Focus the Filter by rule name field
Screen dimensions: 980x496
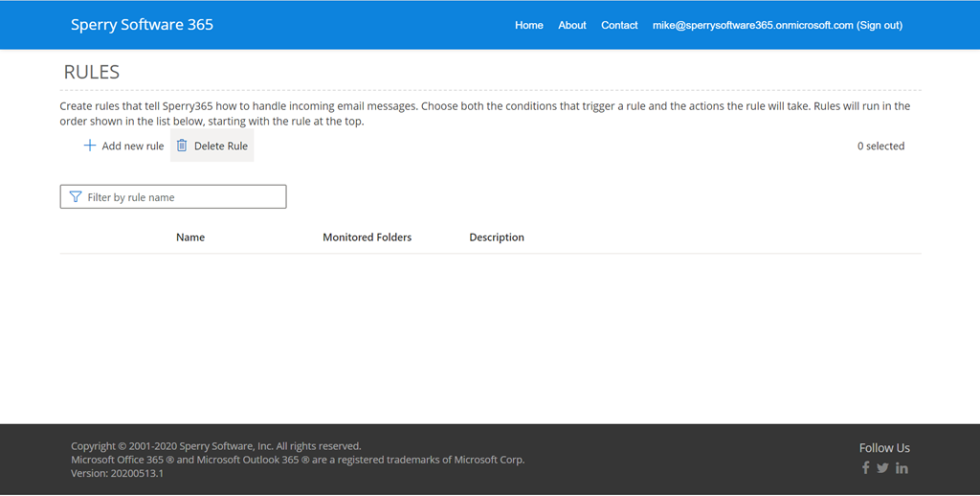tap(173, 196)
